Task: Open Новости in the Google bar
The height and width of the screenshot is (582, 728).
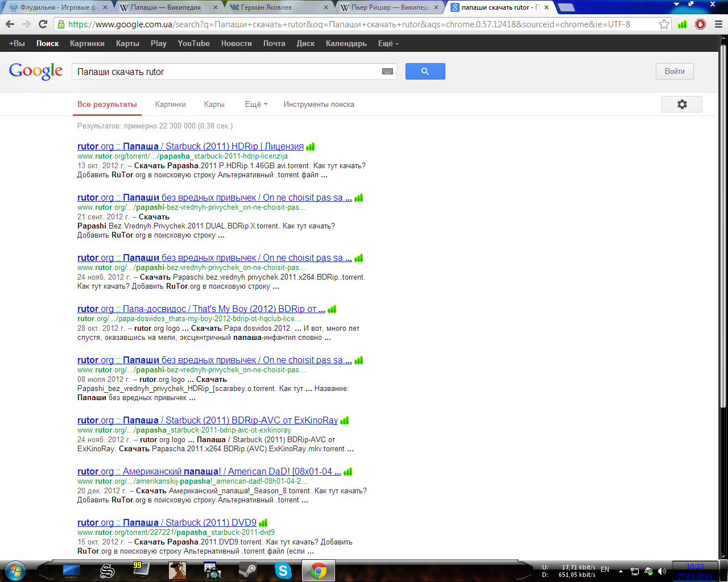Action: (x=237, y=43)
